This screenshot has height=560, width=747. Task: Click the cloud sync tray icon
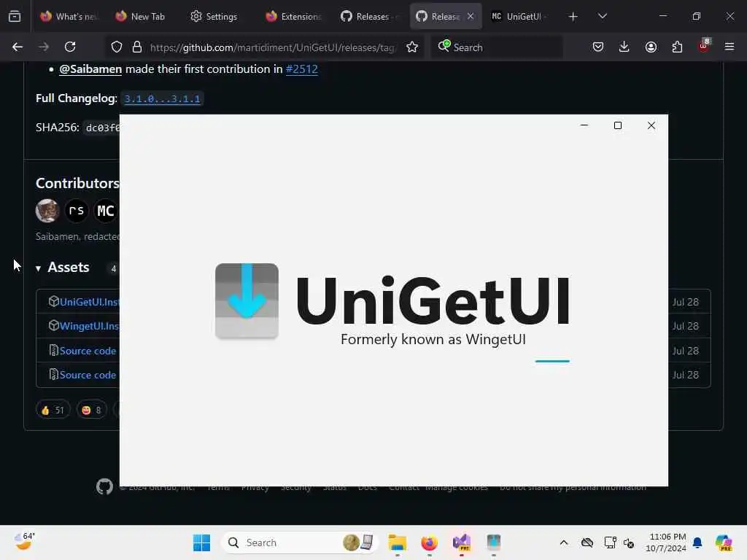(587, 542)
